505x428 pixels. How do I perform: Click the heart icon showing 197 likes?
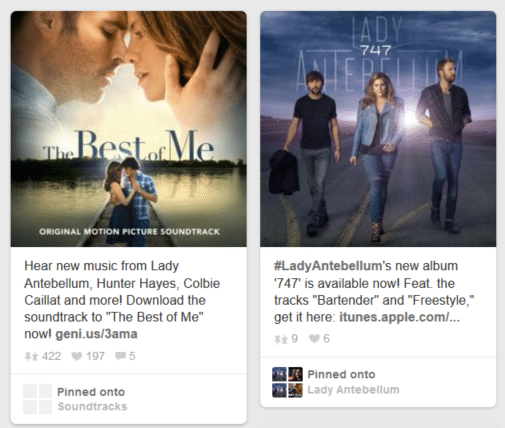click(x=77, y=356)
